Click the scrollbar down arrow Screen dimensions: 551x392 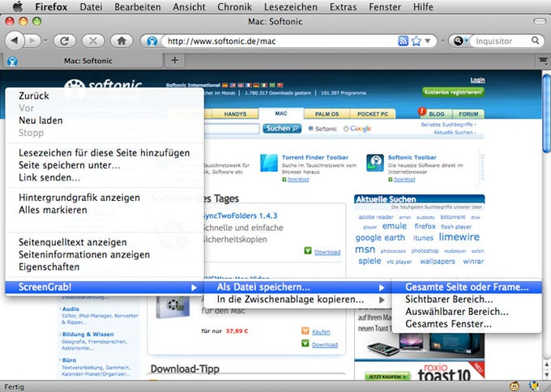(546, 374)
